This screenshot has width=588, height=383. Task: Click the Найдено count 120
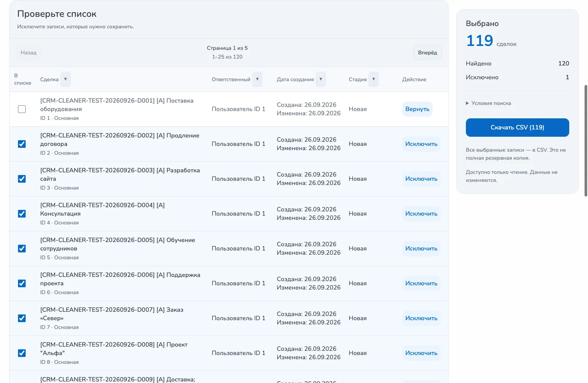pos(563,64)
